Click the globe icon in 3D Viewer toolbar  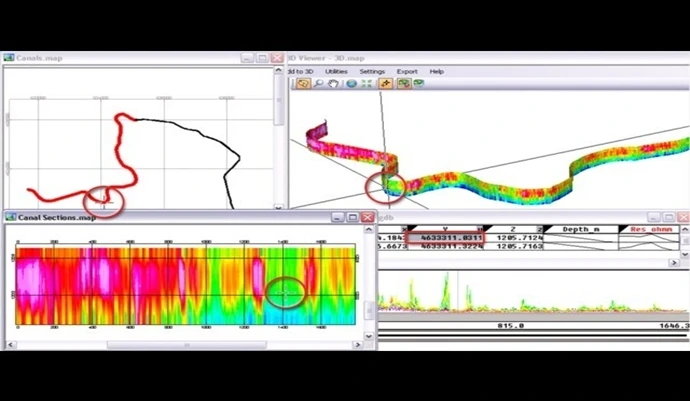351,84
